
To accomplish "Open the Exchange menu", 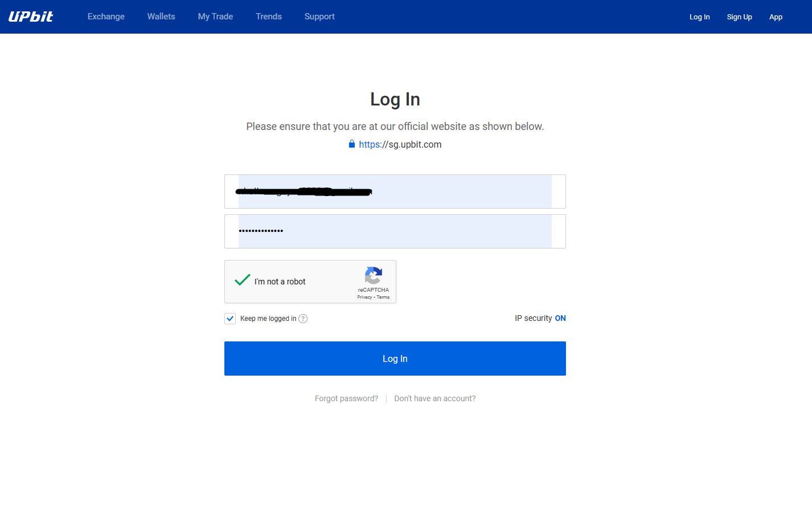I will pos(106,17).
